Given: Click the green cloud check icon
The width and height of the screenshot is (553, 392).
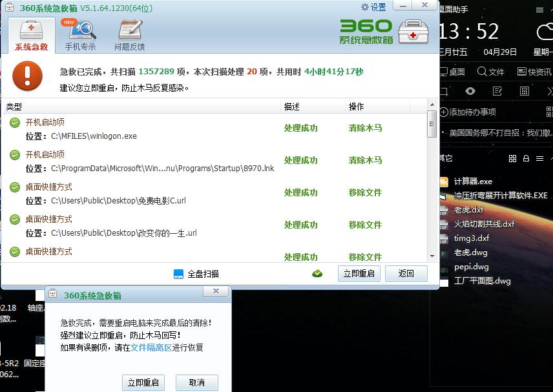Looking at the screenshot, I should tap(317, 274).
